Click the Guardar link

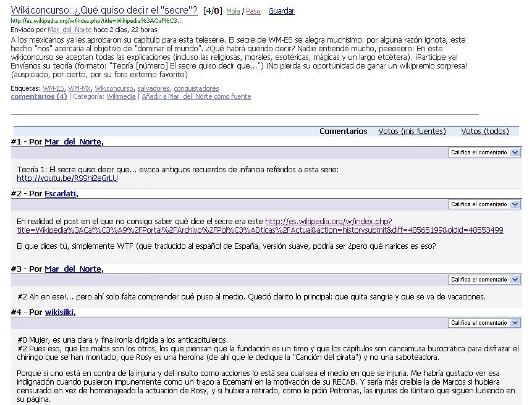coord(281,11)
